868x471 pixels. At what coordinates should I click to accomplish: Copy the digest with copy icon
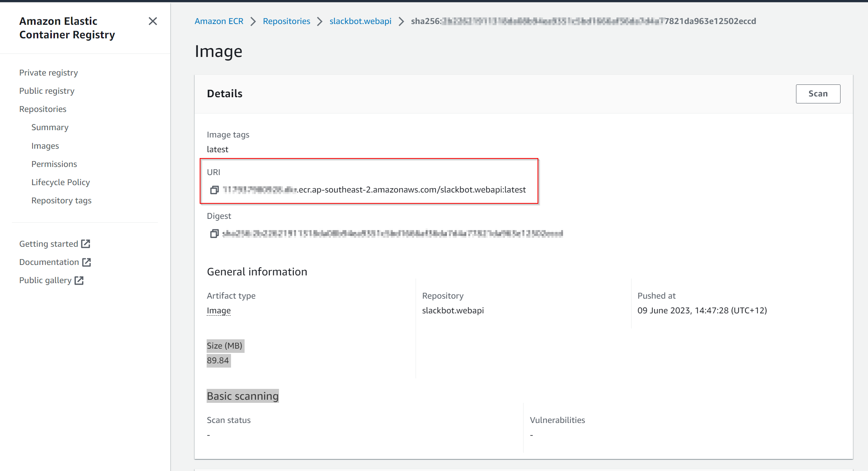(x=214, y=234)
